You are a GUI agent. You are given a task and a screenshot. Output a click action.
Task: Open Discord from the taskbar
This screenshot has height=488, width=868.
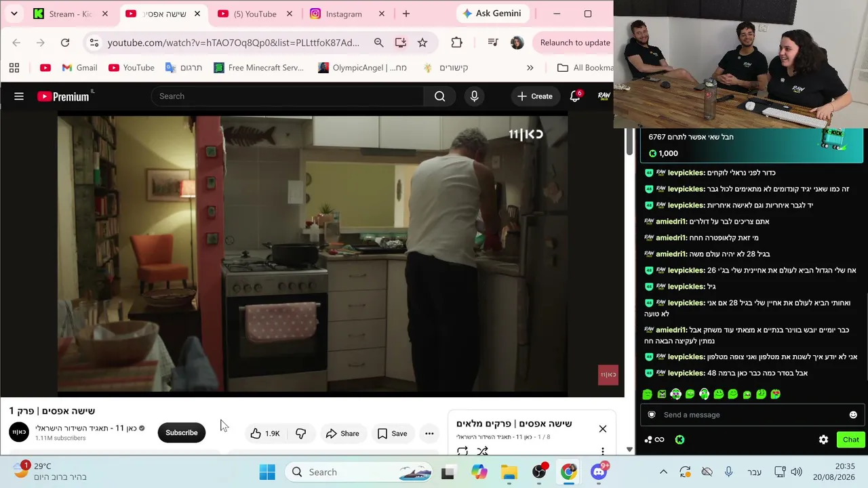pyautogui.click(x=599, y=472)
